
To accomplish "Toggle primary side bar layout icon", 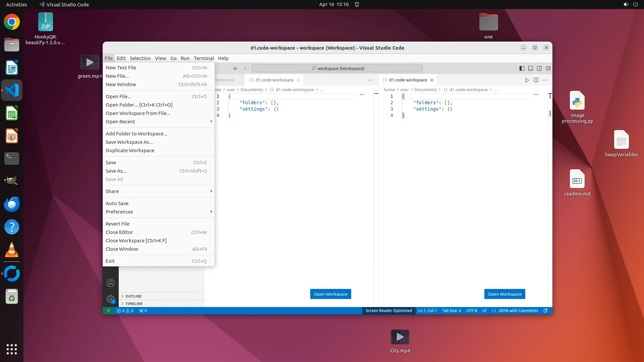I will (x=522, y=68).
